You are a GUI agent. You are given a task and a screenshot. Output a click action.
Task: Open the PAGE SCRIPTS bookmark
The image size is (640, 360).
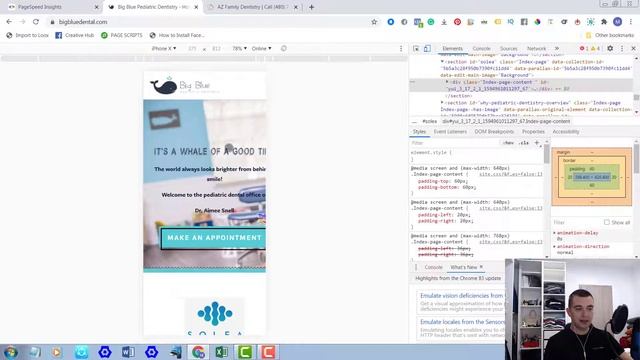[122, 35]
